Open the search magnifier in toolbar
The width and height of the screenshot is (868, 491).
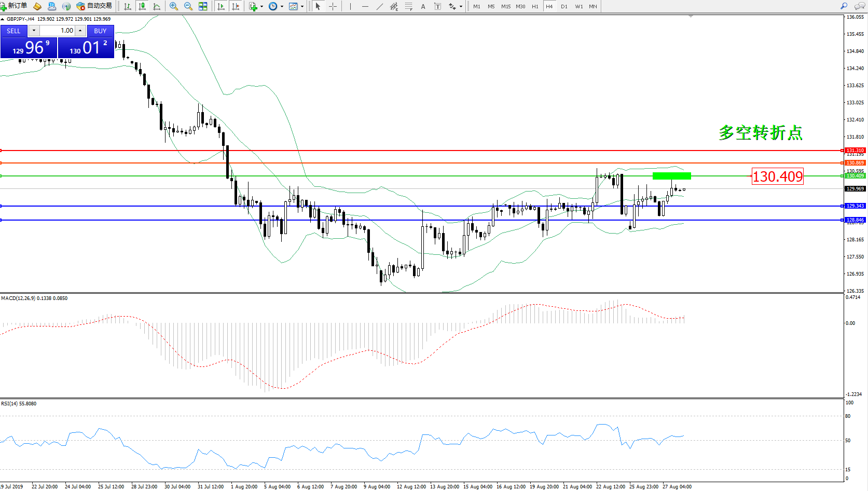[844, 6]
